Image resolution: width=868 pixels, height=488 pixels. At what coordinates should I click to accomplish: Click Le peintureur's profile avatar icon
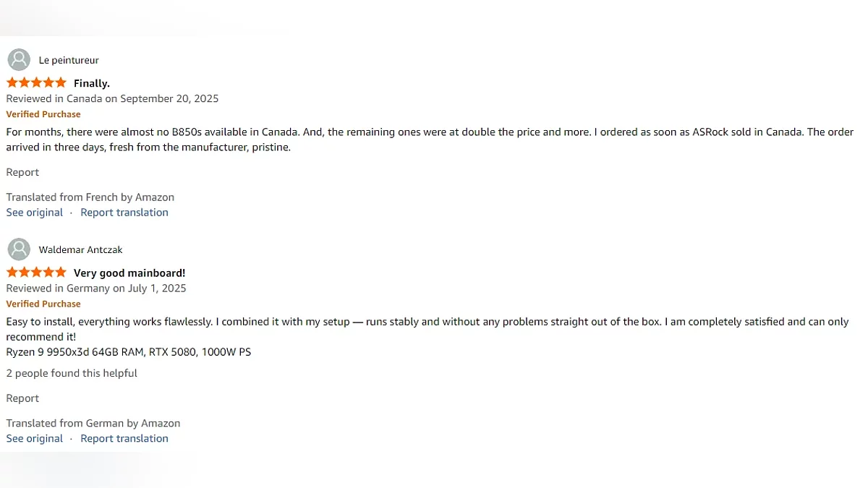pyautogui.click(x=19, y=60)
